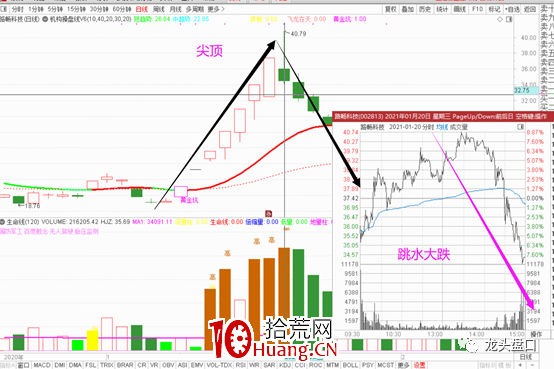Switch to the 分时 period tab

point(17,9)
